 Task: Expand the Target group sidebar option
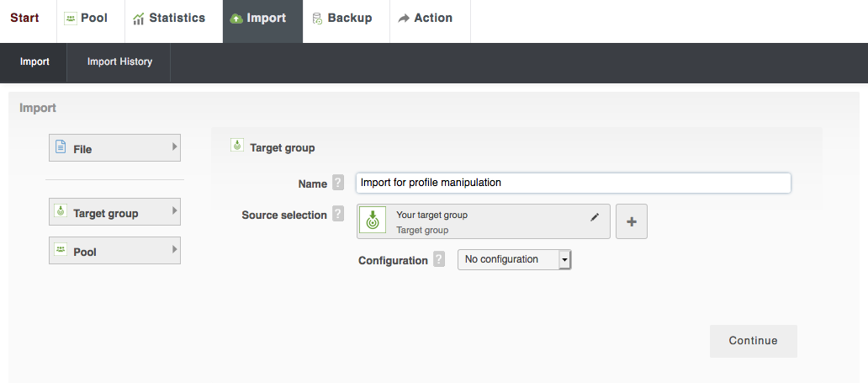point(114,212)
